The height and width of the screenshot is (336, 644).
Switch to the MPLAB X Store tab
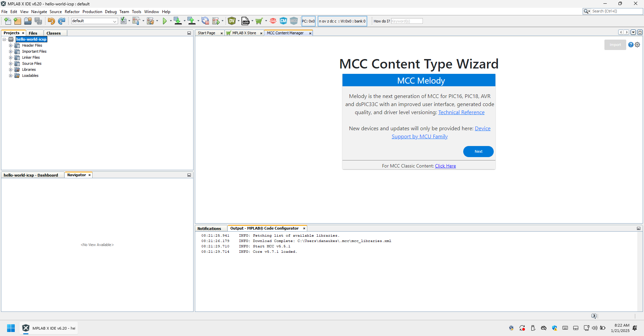[244, 33]
